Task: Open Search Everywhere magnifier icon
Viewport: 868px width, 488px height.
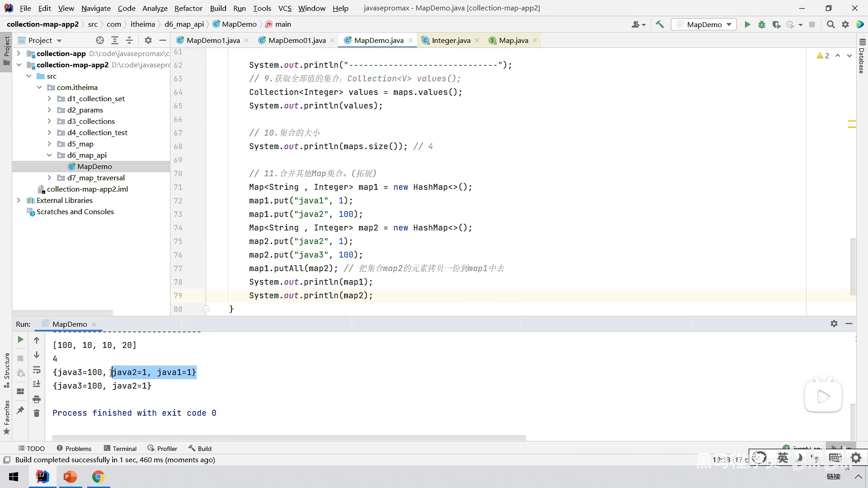Action: (x=830, y=24)
